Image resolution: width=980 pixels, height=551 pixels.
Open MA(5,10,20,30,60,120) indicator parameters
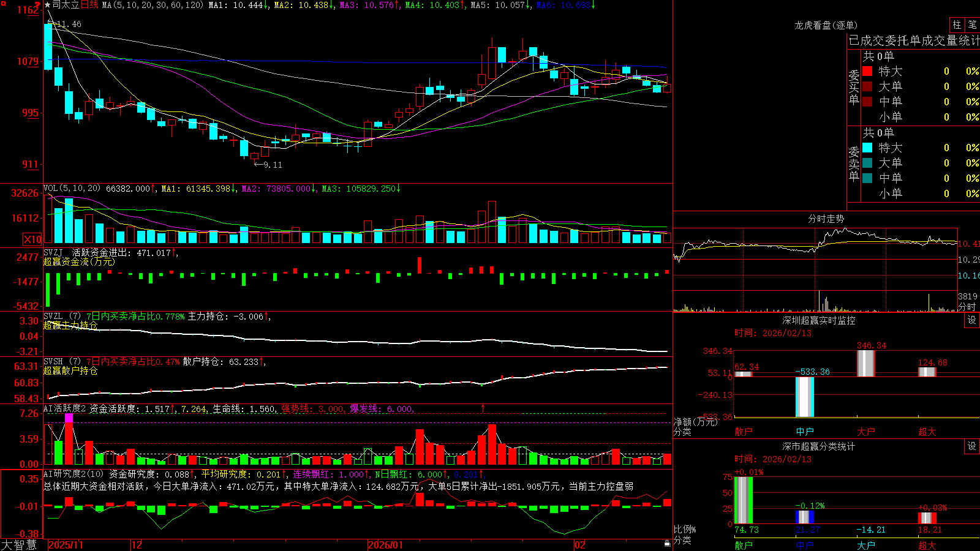click(x=153, y=5)
